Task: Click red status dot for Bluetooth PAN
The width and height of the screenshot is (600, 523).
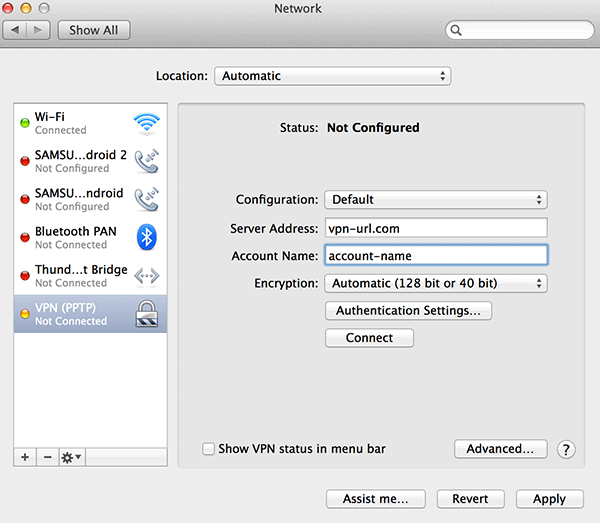Action: (x=25, y=237)
